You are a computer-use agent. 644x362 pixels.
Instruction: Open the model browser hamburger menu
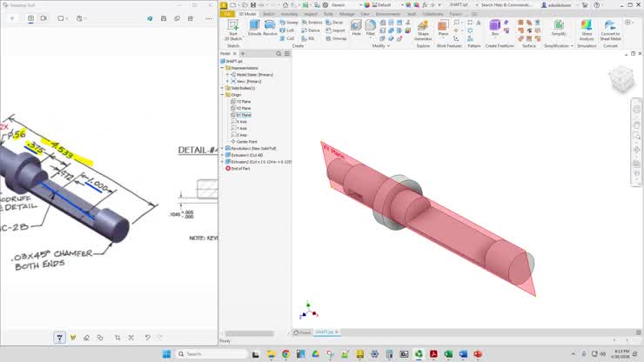tap(287, 53)
